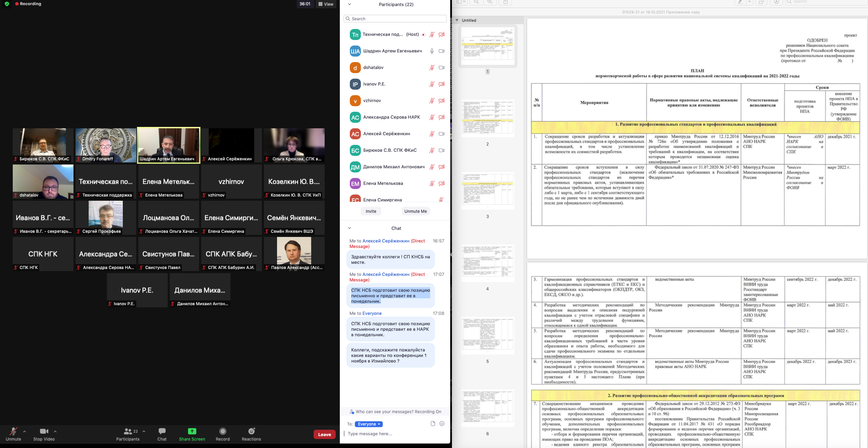868x448 pixels.
Task: Click highlighted 17:07 message to Алексей Серёженкин
Action: (x=391, y=296)
